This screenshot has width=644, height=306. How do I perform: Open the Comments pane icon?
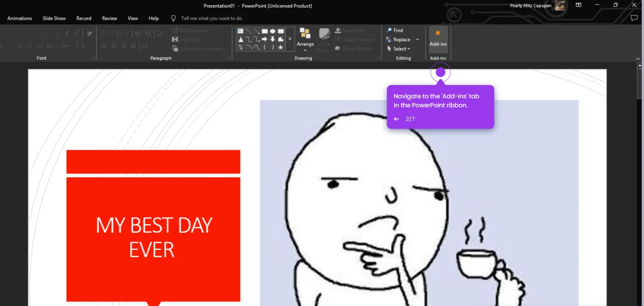click(634, 18)
